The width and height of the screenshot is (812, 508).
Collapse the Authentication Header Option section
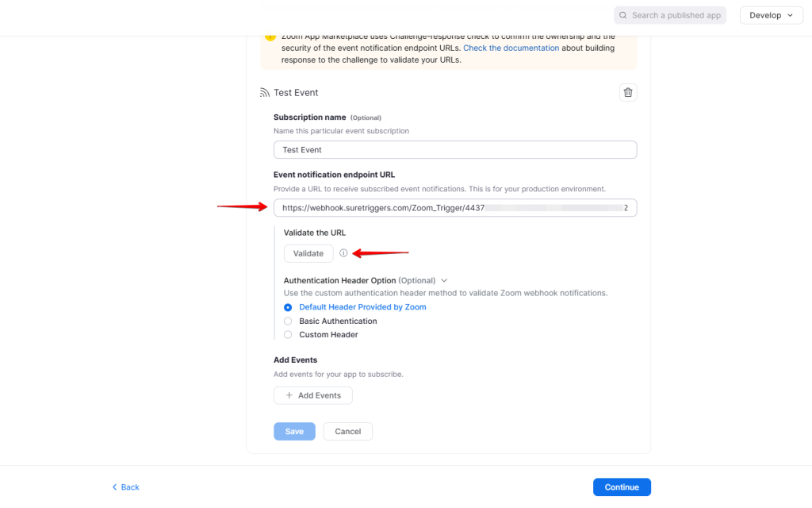pyautogui.click(x=444, y=280)
